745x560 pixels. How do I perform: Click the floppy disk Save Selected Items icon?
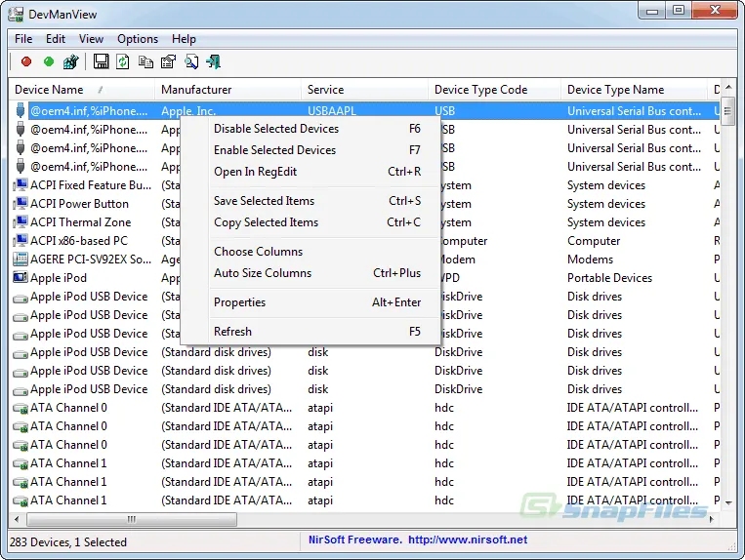click(101, 61)
